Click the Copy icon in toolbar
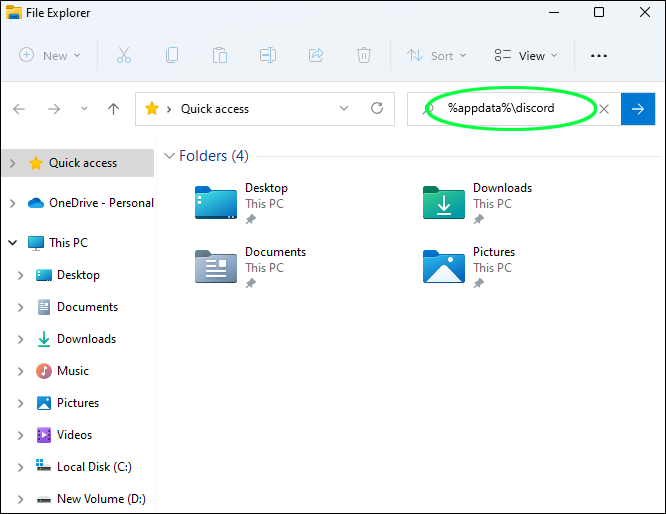This screenshot has height=514, width=666. point(172,56)
